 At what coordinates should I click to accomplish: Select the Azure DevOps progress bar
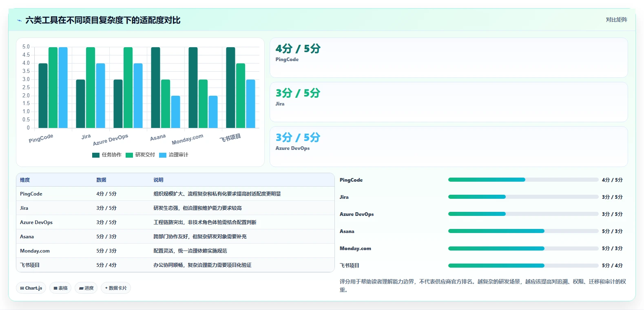click(x=523, y=214)
